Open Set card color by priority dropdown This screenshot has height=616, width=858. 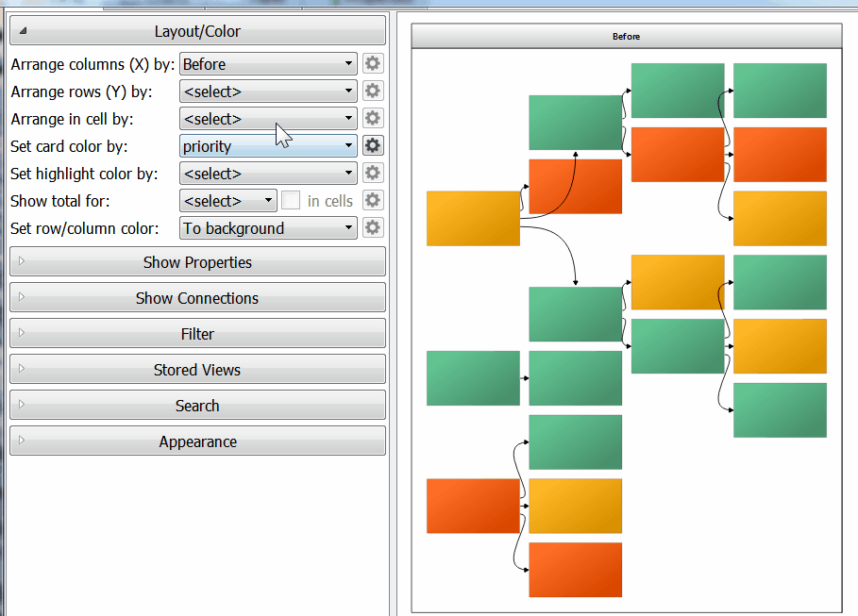click(x=268, y=146)
